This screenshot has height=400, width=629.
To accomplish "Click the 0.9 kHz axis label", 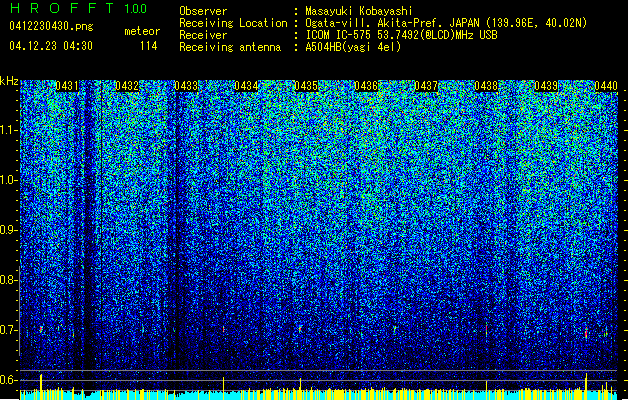I will 9,230.
